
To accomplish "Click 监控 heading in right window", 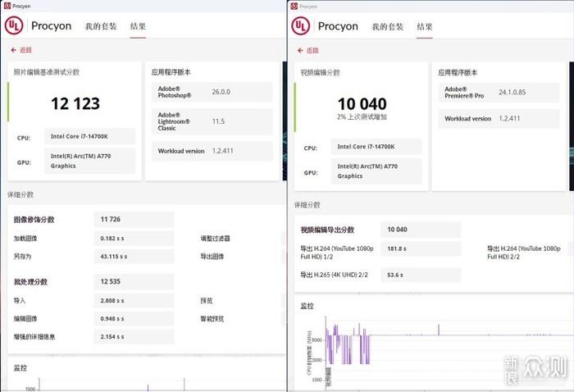I will (307, 306).
